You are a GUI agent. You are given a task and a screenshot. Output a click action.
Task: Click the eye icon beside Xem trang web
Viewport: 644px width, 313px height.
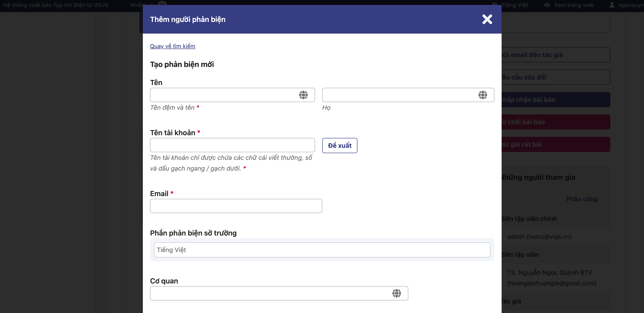[547, 5]
